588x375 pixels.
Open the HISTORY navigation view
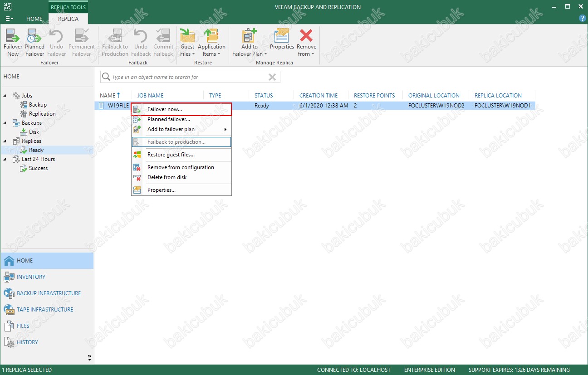tap(47, 342)
